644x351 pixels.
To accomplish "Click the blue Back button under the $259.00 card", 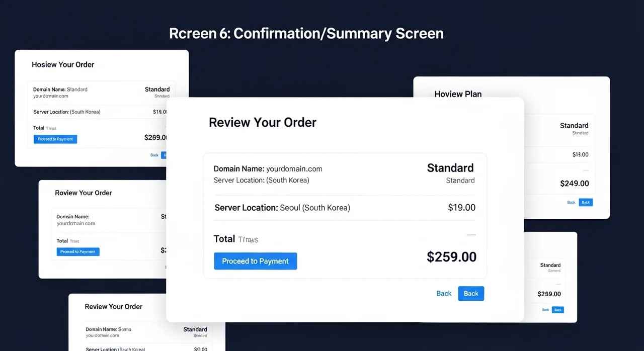I will [471, 294].
